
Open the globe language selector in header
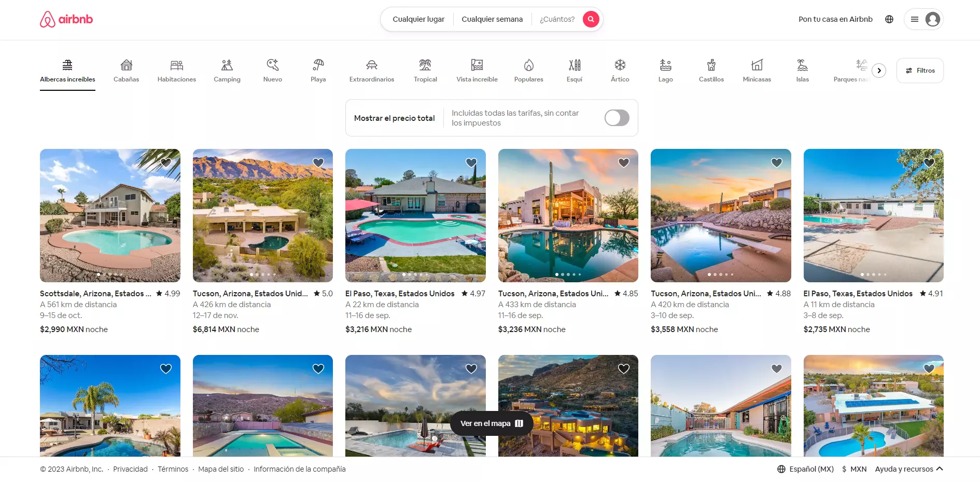pos(889,19)
